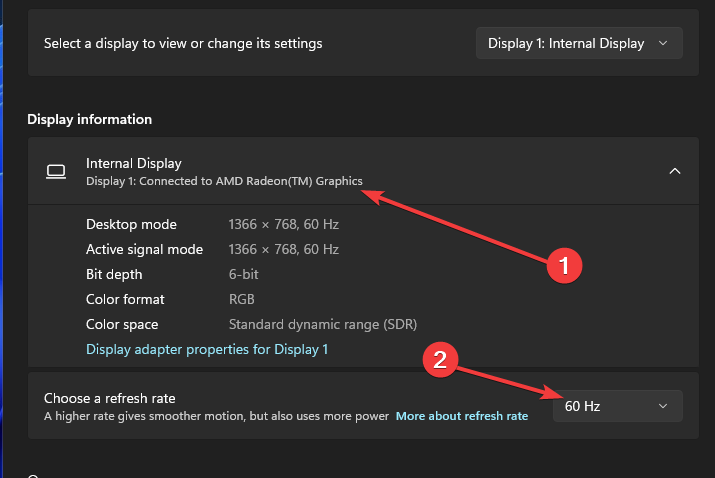Click chevron arrow in display selector box
Viewport: 715px width, 478px height.
662,43
